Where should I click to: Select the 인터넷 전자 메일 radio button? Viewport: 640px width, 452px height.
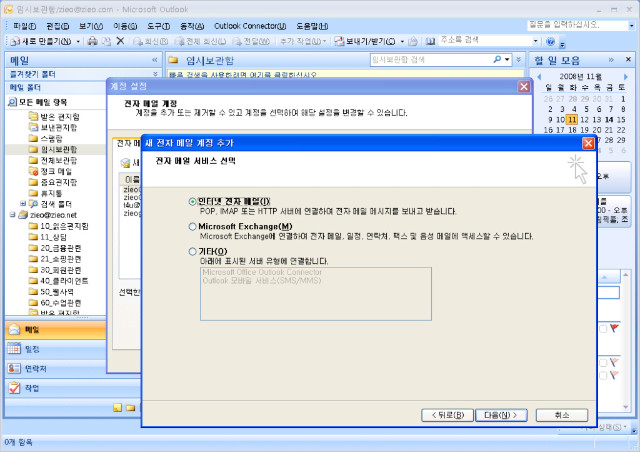pyautogui.click(x=192, y=201)
